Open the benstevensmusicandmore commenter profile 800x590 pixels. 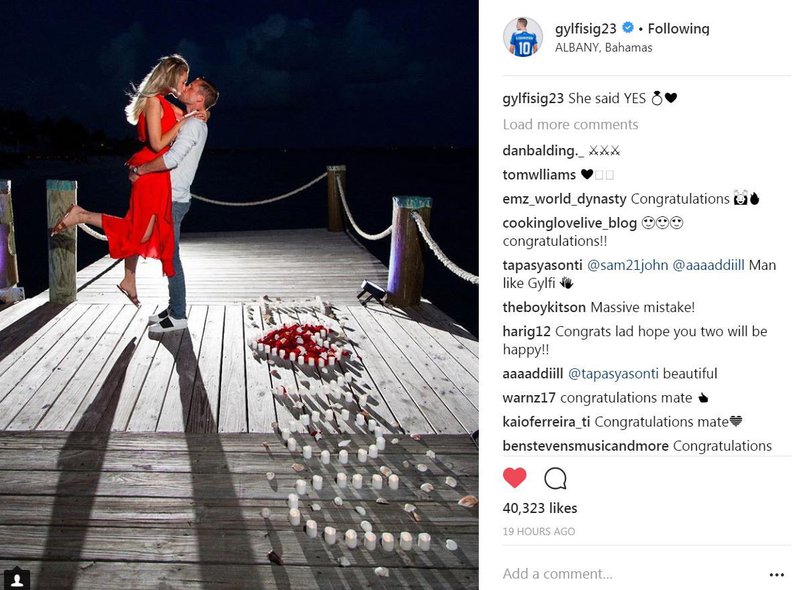(x=585, y=446)
